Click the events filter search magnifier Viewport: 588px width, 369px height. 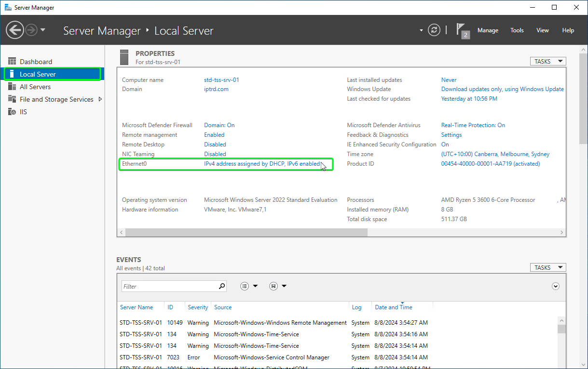point(221,286)
